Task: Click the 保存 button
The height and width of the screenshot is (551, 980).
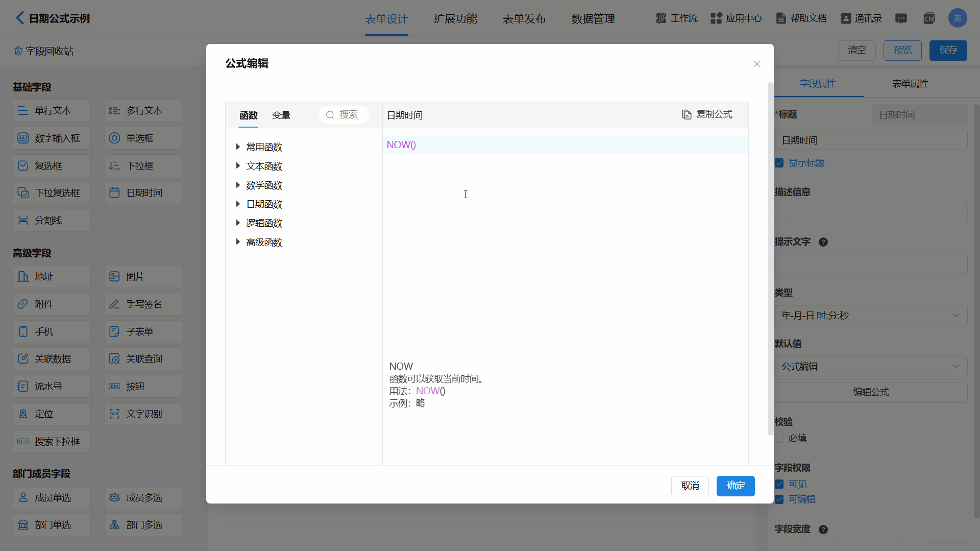Action: tap(948, 50)
